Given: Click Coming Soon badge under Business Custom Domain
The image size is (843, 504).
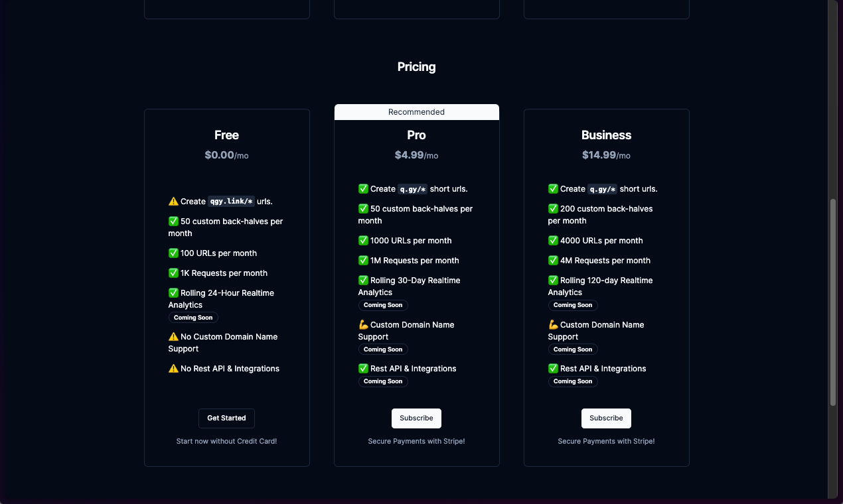Looking at the screenshot, I should [x=573, y=349].
